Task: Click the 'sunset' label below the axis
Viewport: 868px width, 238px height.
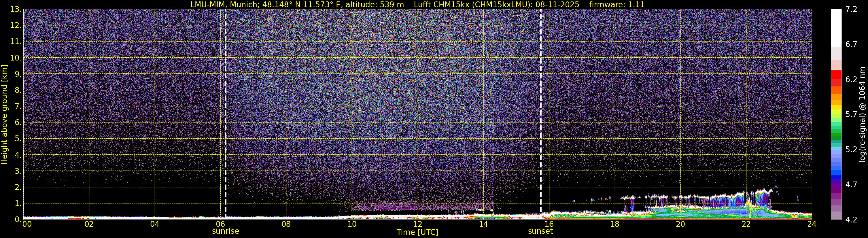Action: (x=540, y=231)
